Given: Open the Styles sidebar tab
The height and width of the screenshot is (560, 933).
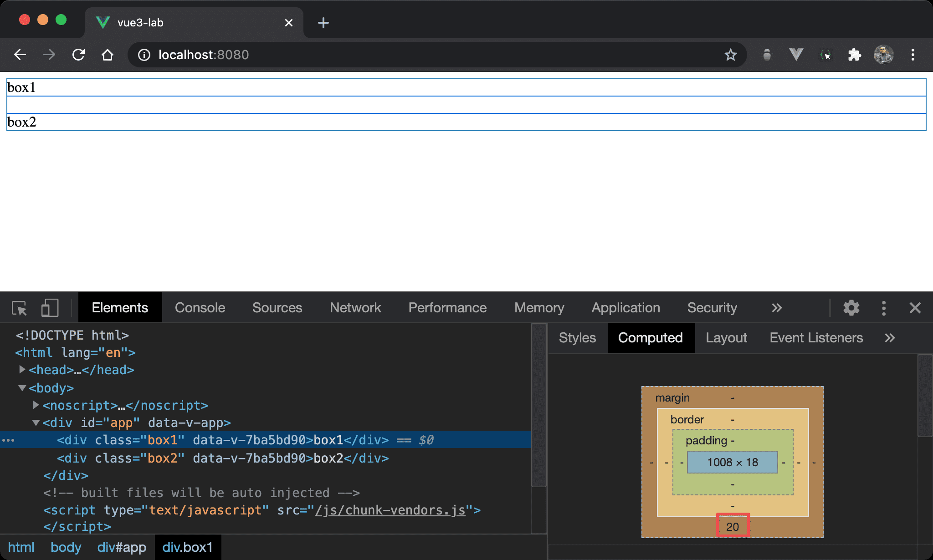Looking at the screenshot, I should pyautogui.click(x=577, y=338).
